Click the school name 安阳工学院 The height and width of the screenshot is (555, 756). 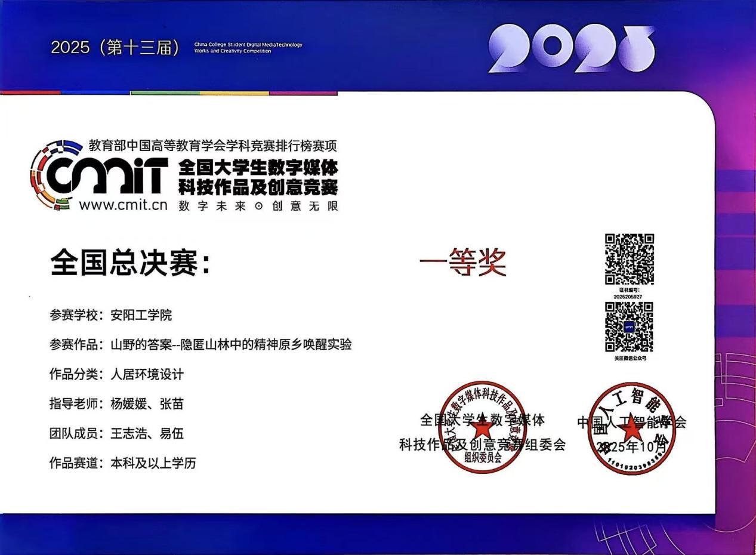(x=141, y=315)
